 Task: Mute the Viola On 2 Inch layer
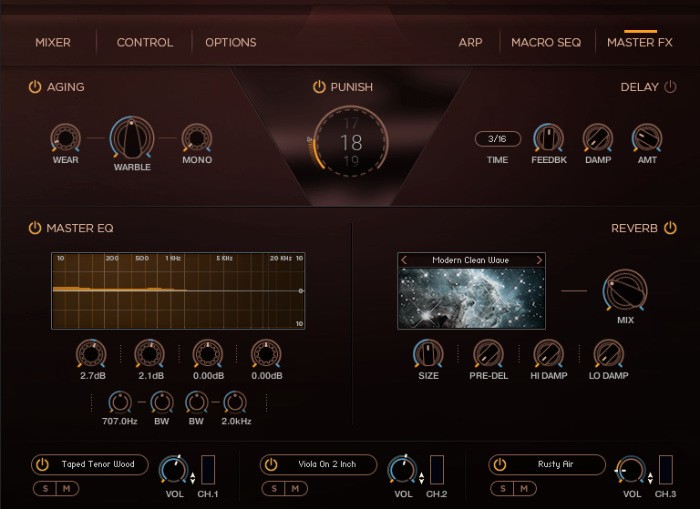pos(295,488)
